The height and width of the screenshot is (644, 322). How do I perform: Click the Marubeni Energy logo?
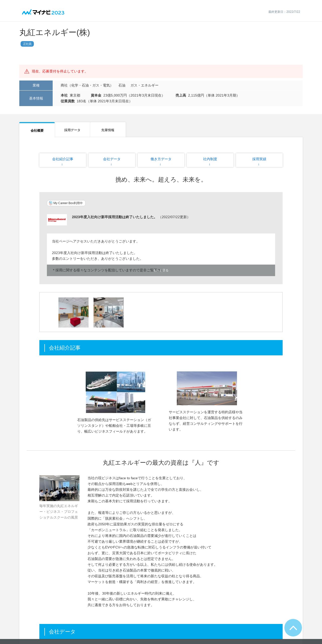click(x=57, y=220)
